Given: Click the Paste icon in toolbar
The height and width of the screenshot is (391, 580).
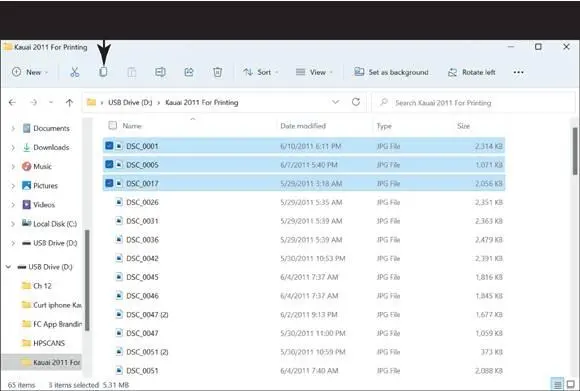Looking at the screenshot, I should click(132, 72).
